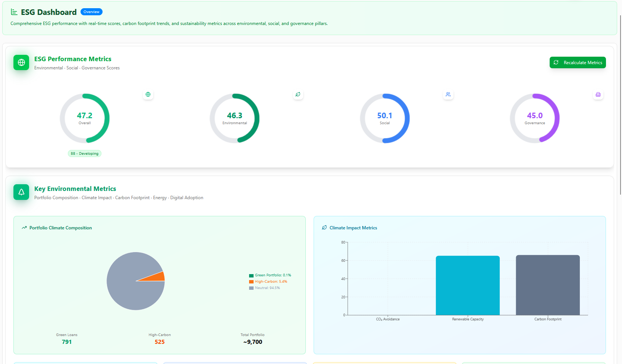Click the Carbon Footprint bar

click(547, 285)
